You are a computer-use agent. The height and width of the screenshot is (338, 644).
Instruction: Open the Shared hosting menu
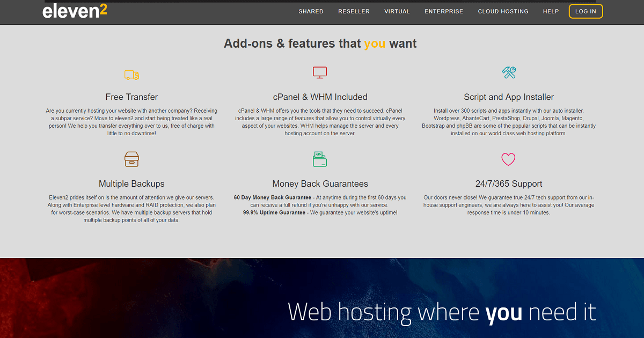pyautogui.click(x=311, y=11)
